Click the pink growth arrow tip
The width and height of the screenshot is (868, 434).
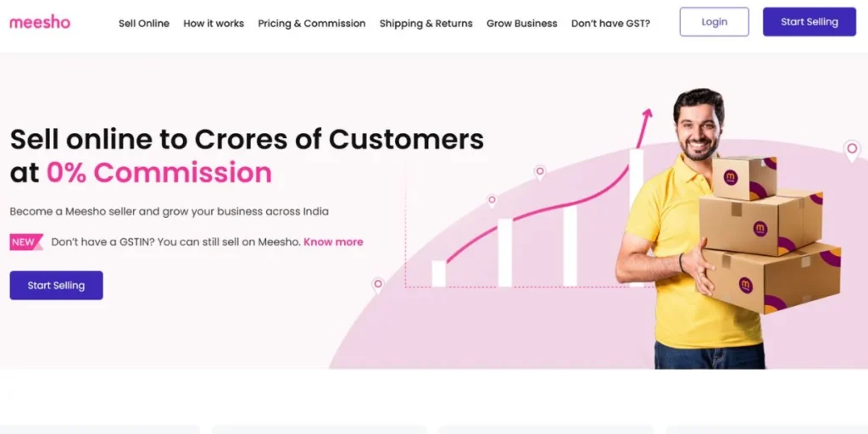click(x=647, y=114)
